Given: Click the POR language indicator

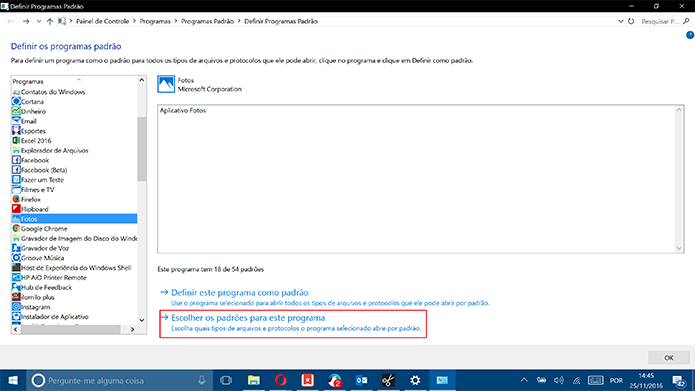Looking at the screenshot, I should coord(616,380).
